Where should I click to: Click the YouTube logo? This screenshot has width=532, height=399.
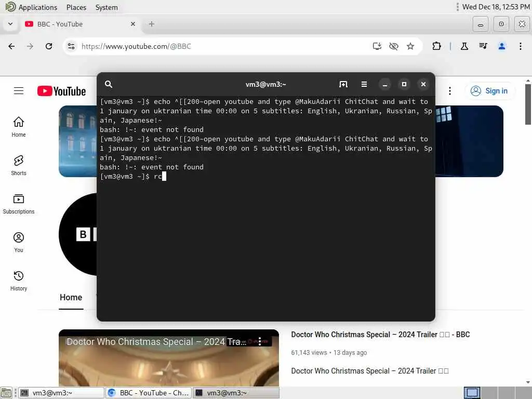62,91
